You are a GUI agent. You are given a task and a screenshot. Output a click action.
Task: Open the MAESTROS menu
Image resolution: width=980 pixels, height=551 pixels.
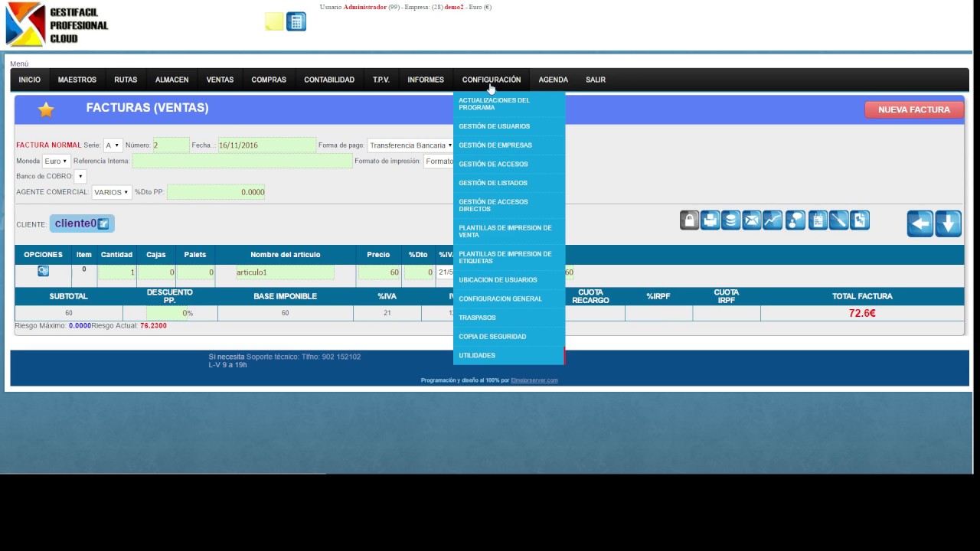[x=77, y=80]
